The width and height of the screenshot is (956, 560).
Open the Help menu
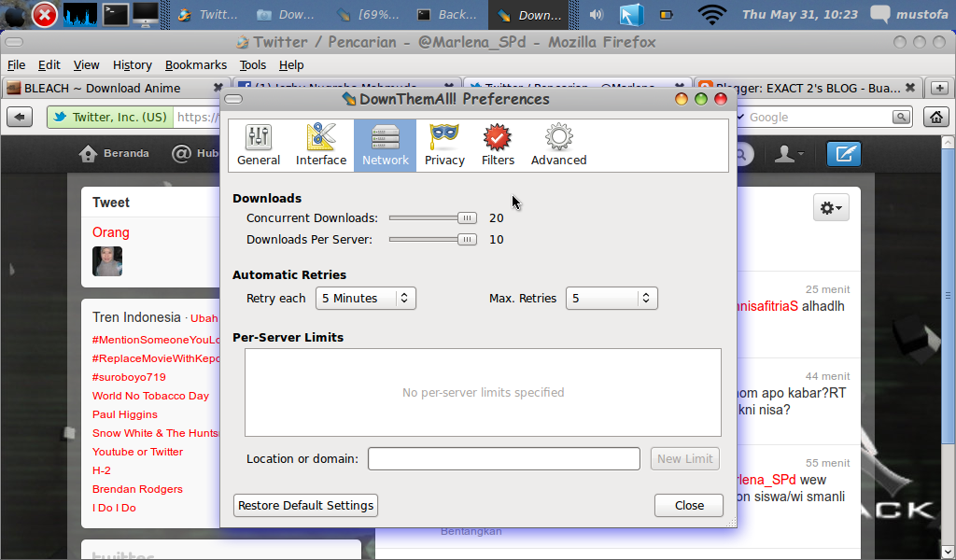point(291,64)
